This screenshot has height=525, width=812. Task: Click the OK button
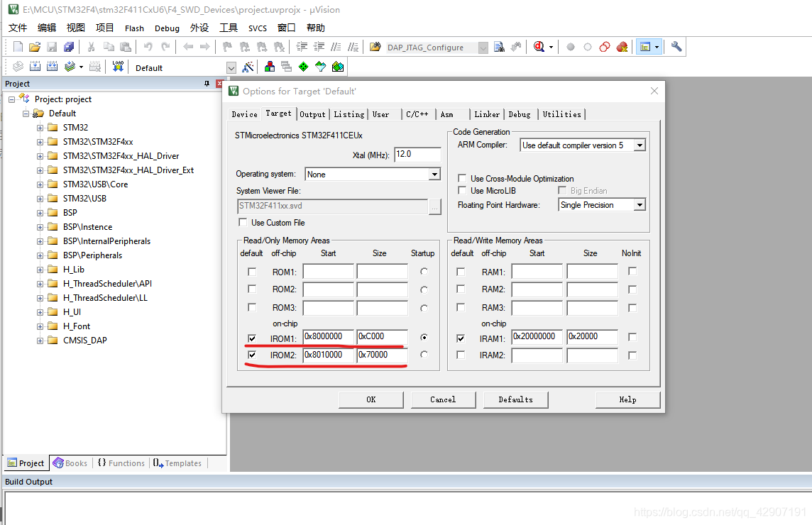click(371, 399)
